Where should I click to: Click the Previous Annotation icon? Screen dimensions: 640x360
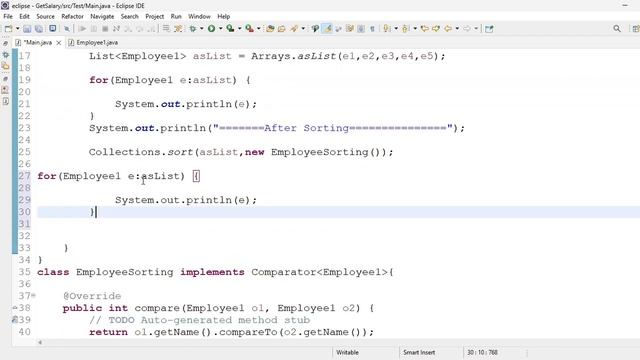click(x=405, y=29)
